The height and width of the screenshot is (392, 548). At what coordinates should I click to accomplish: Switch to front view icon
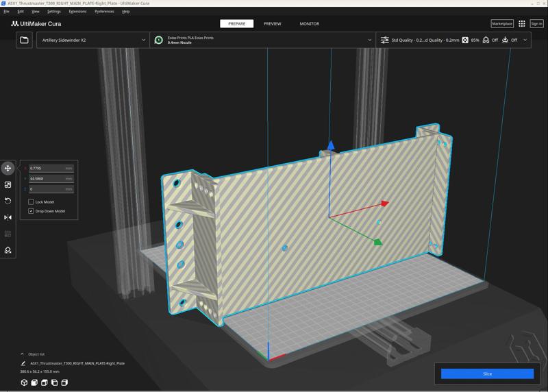click(x=34, y=382)
